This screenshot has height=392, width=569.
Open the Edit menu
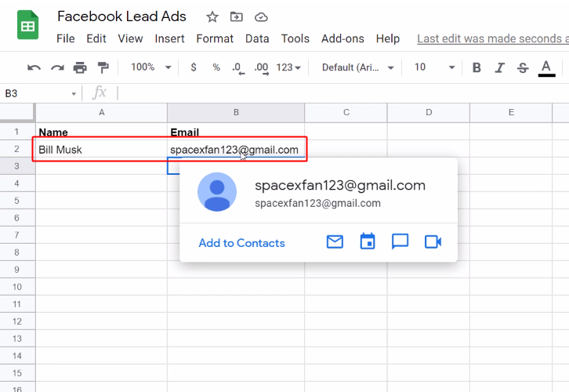(x=96, y=38)
